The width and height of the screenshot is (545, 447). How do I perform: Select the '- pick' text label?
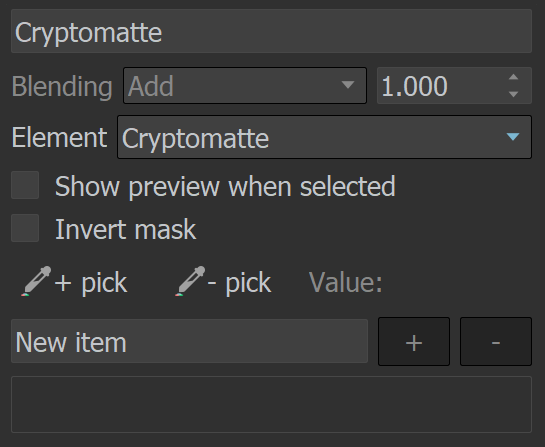(239, 283)
